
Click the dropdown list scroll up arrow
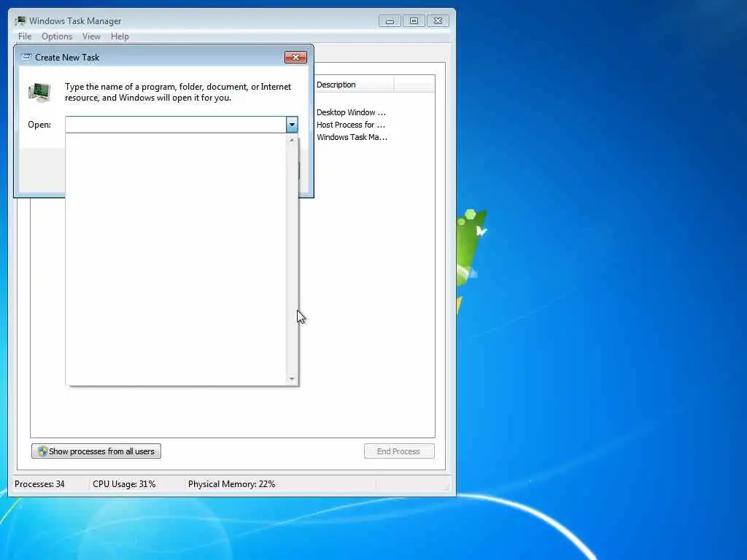tap(292, 140)
